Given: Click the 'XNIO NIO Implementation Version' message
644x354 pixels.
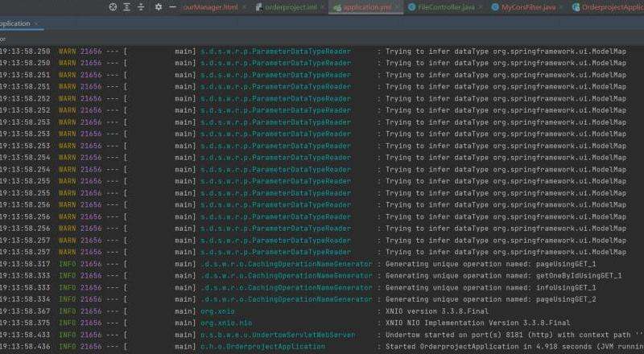Looking at the screenshot, I should click(477, 323).
